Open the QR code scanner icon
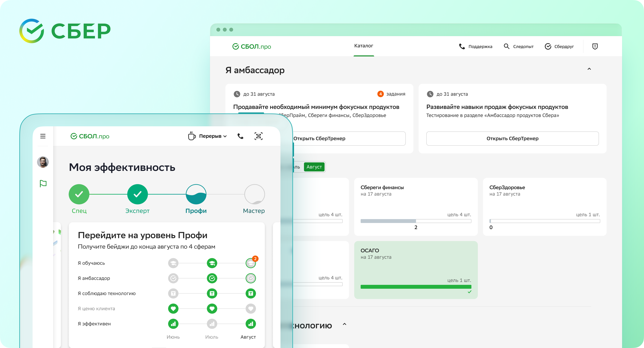644x348 pixels. (x=258, y=136)
